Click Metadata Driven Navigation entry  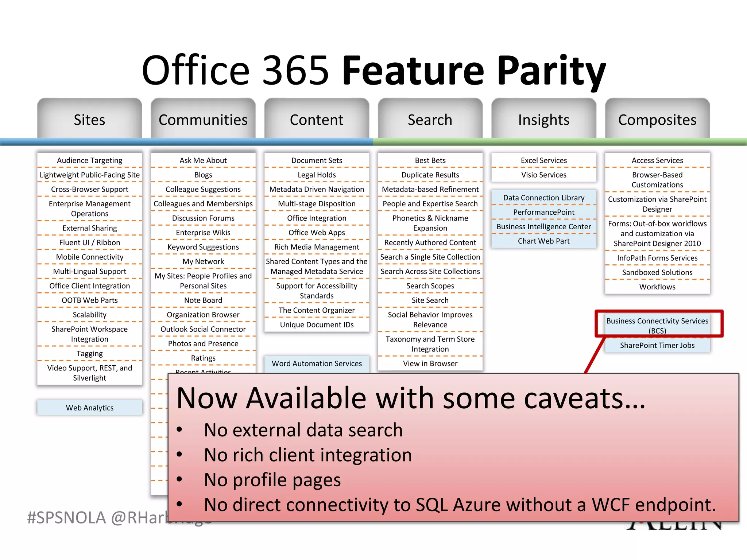tap(317, 189)
